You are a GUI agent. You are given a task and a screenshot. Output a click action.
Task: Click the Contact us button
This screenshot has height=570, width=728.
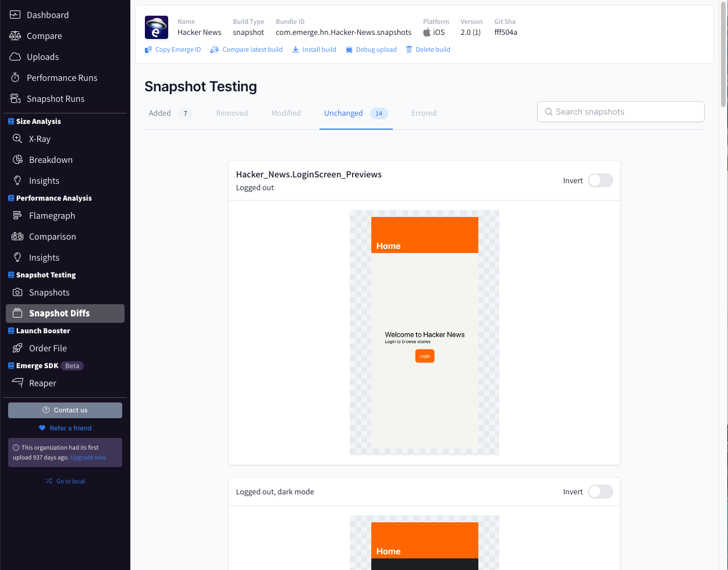[x=65, y=410]
